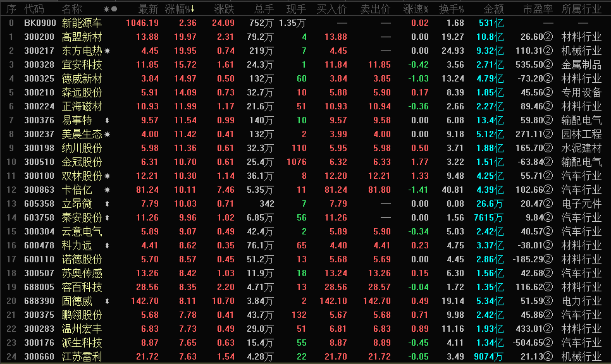Click the up-down arrow marker beside 立昂微
The width and height of the screenshot is (611, 364).
[107, 203]
